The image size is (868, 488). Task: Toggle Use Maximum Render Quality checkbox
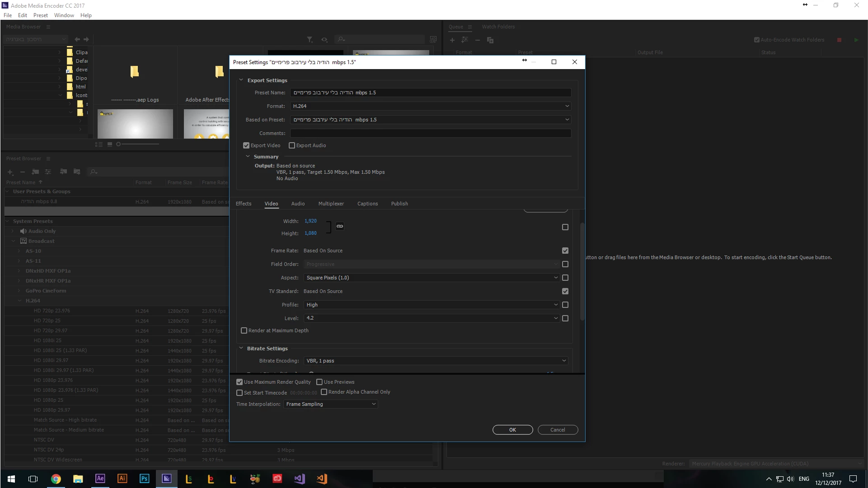pyautogui.click(x=239, y=382)
